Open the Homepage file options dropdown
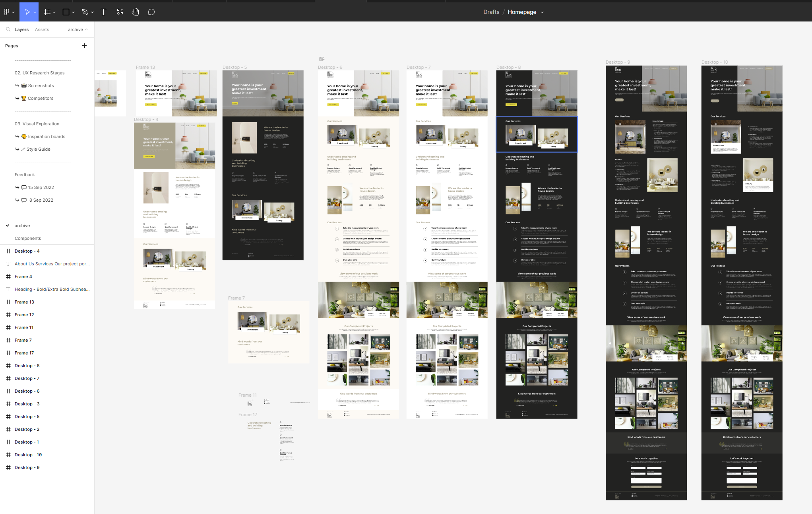The width and height of the screenshot is (812, 514). [542, 12]
